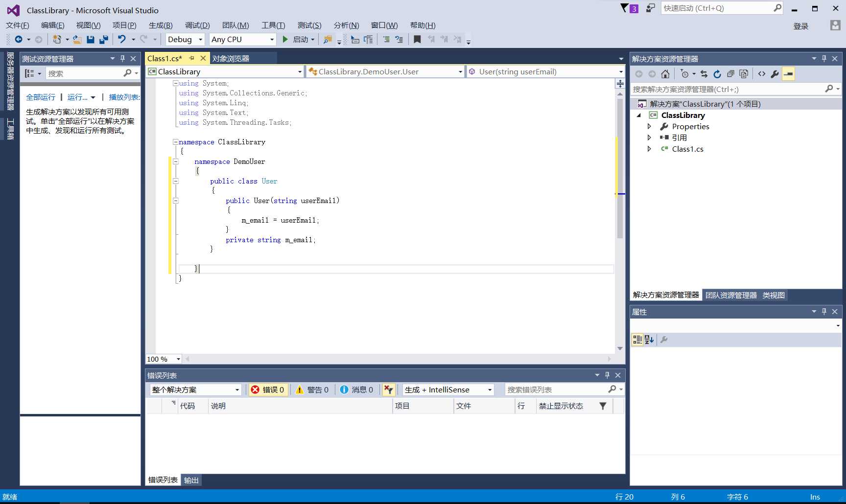Click the Open File folder icon
This screenshot has width=846, height=504.
77,40
